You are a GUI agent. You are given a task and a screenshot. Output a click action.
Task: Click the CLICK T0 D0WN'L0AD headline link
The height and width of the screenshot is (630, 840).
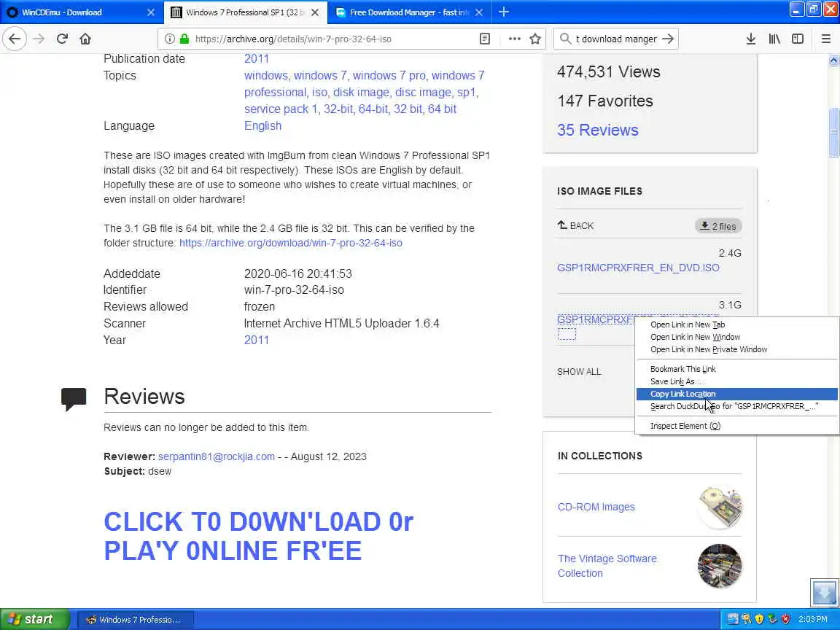258,536
